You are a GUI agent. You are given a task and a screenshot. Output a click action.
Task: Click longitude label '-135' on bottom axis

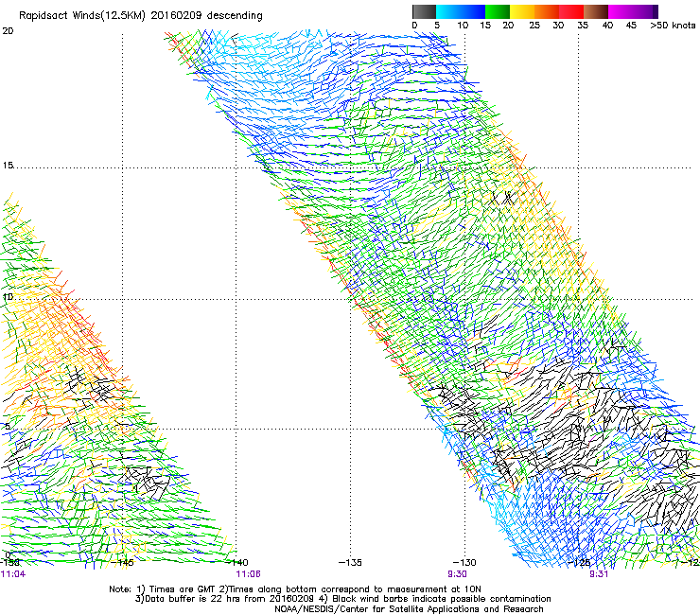tap(350, 562)
